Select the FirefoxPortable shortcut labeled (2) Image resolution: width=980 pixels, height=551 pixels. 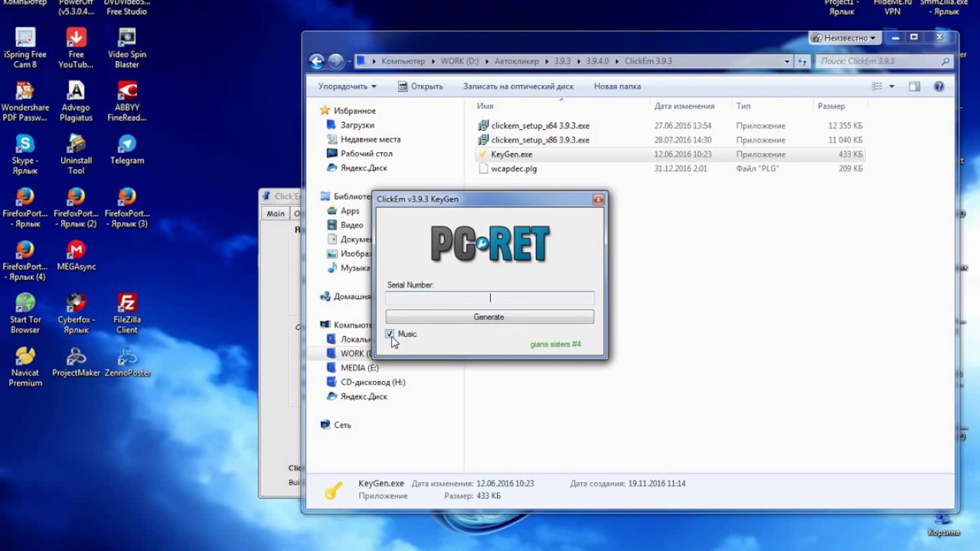pyautogui.click(x=76, y=207)
